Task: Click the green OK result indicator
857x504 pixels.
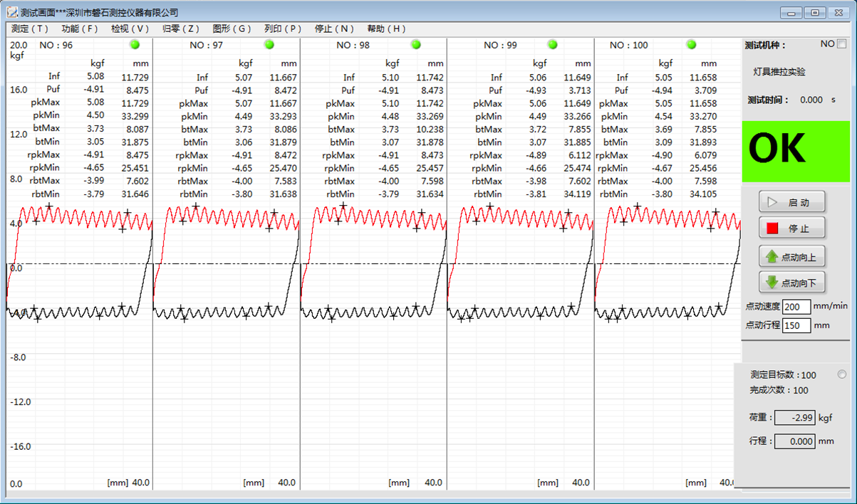Action: [796, 151]
